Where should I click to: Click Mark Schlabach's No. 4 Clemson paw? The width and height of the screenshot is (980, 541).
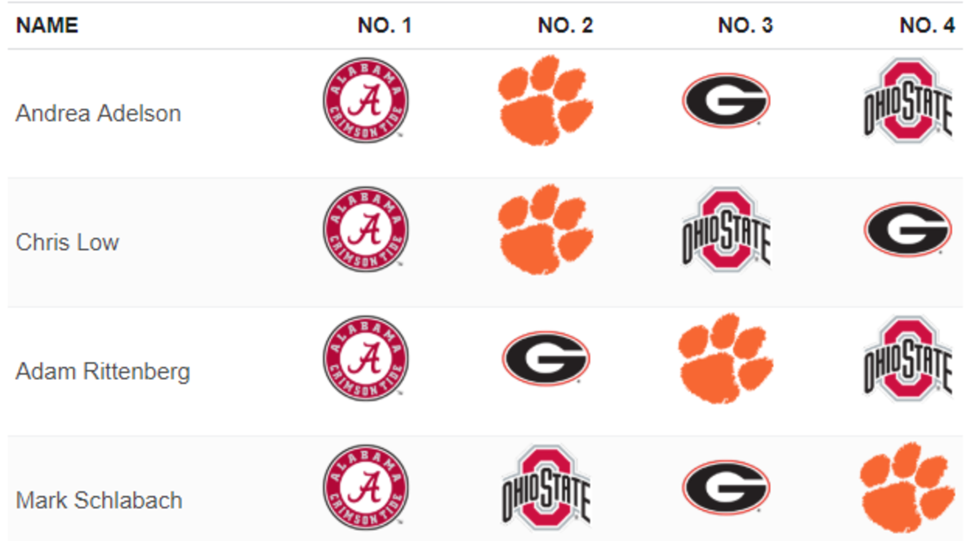(908, 488)
